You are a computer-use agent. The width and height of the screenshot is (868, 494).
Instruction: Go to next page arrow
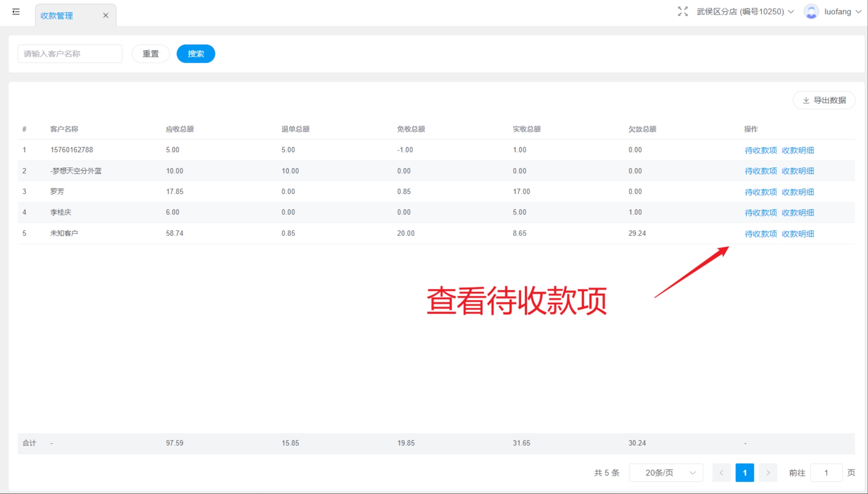tap(768, 473)
